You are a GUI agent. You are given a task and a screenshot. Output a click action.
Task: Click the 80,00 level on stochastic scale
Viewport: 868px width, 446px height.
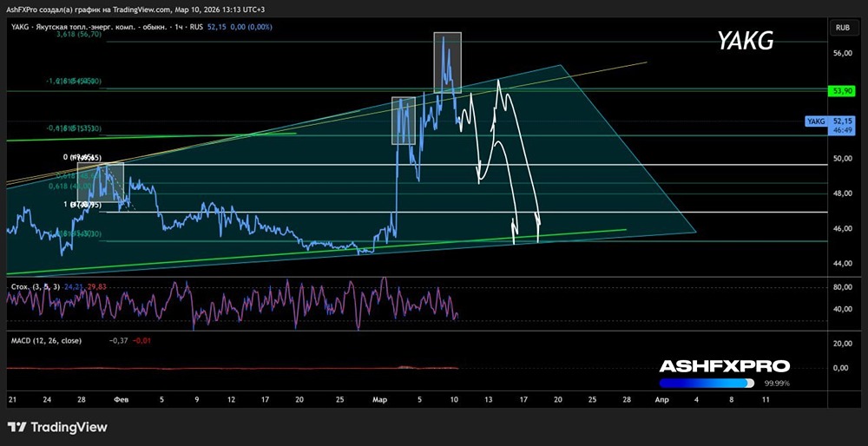click(x=842, y=288)
